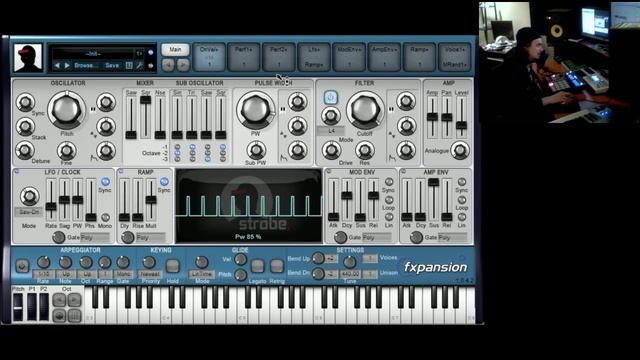This screenshot has height=360, width=640.
Task: Click the keyboard octave down arrow button
Action: click(x=60, y=300)
